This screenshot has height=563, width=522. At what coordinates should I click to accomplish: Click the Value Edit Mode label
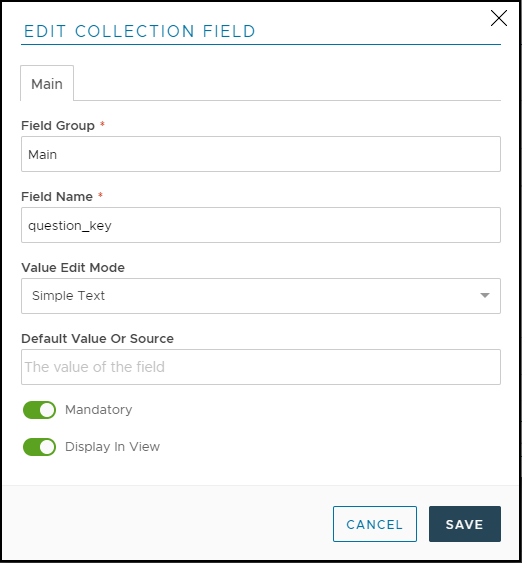(73, 268)
